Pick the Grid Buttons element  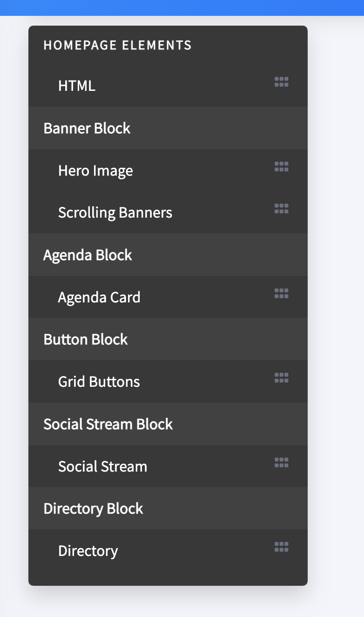(x=168, y=381)
